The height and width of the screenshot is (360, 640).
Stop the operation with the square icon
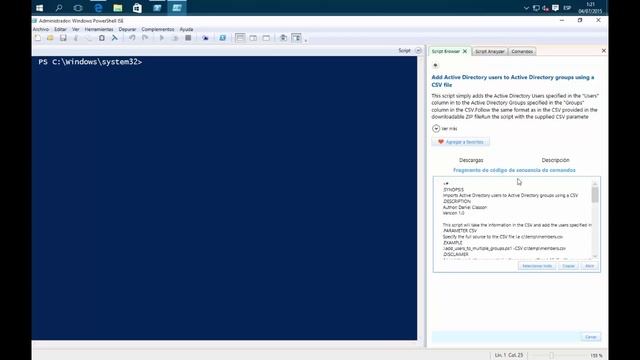pyautogui.click(x=188, y=38)
